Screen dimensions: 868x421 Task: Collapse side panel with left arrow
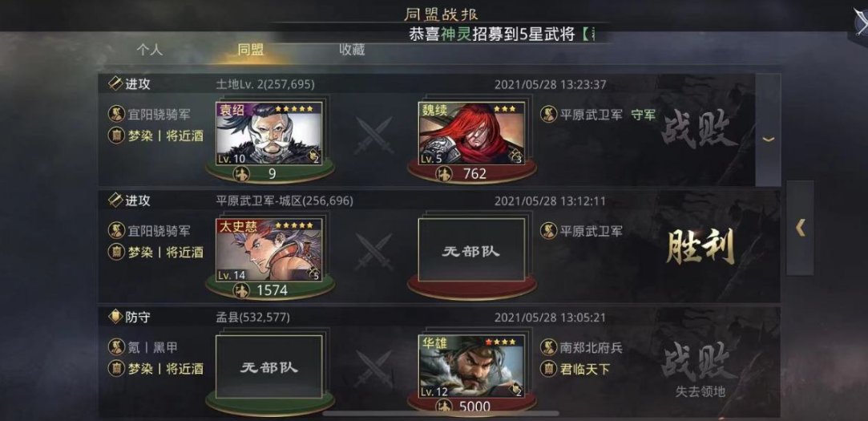coord(800,228)
